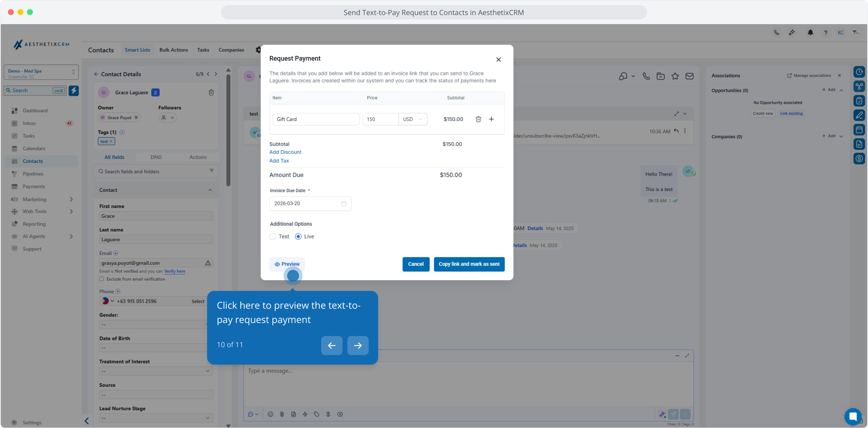Edit the Price input field
The width and height of the screenshot is (868, 428).
[x=380, y=119]
